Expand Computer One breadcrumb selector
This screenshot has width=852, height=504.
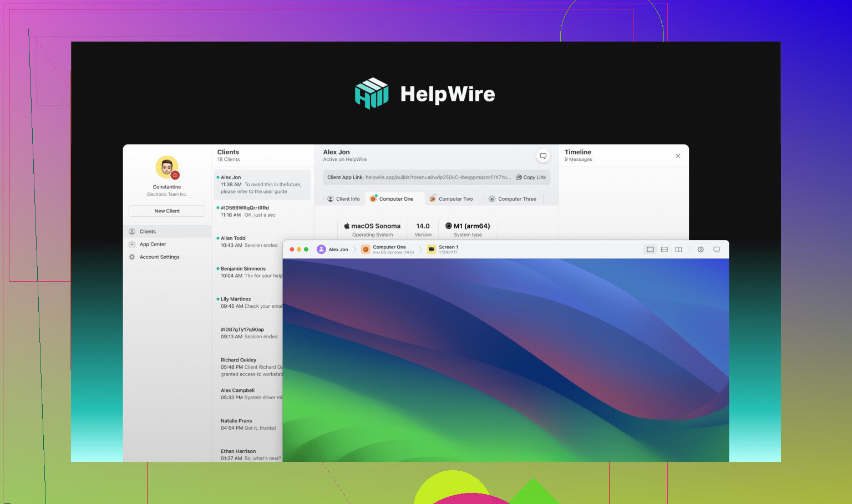pos(388,250)
